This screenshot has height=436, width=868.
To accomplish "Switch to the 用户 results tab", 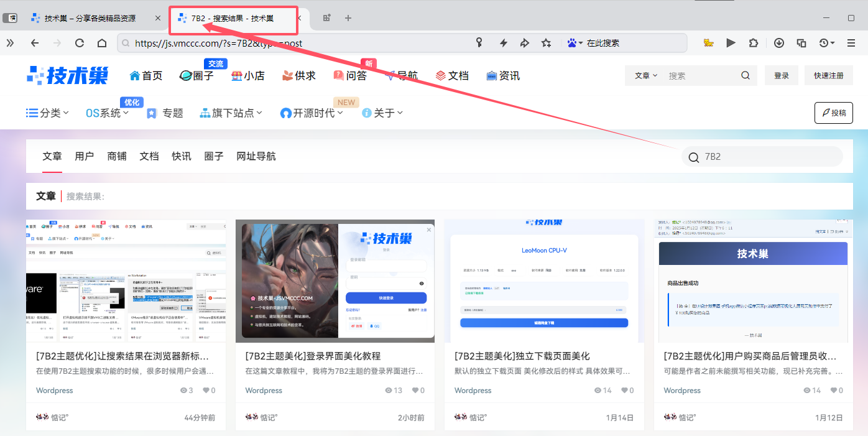I will [85, 156].
